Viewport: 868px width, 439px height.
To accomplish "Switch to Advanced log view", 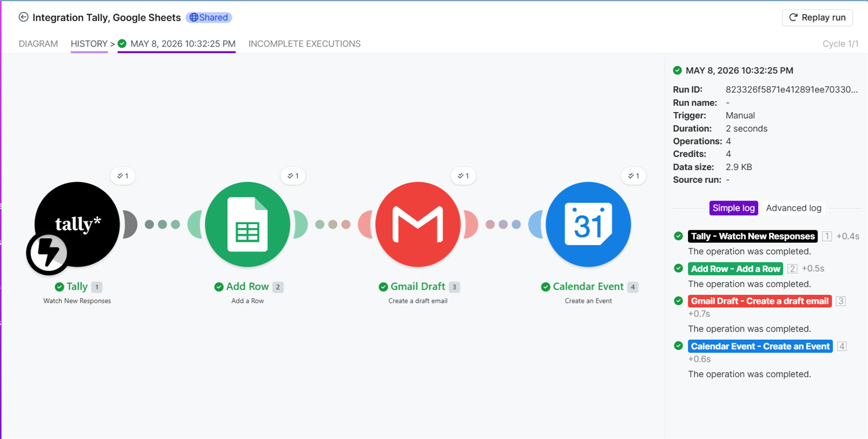I will coord(794,208).
